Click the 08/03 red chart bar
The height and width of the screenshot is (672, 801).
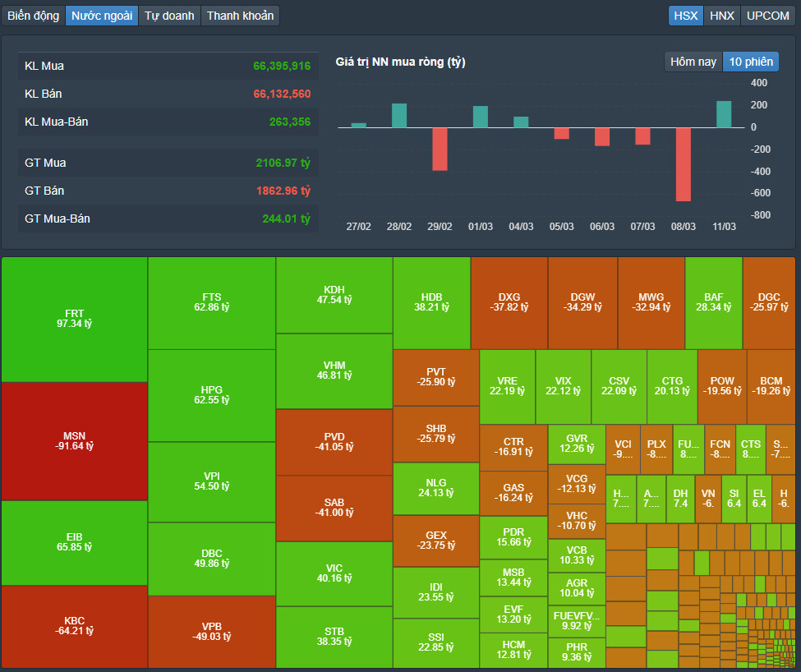point(684,164)
